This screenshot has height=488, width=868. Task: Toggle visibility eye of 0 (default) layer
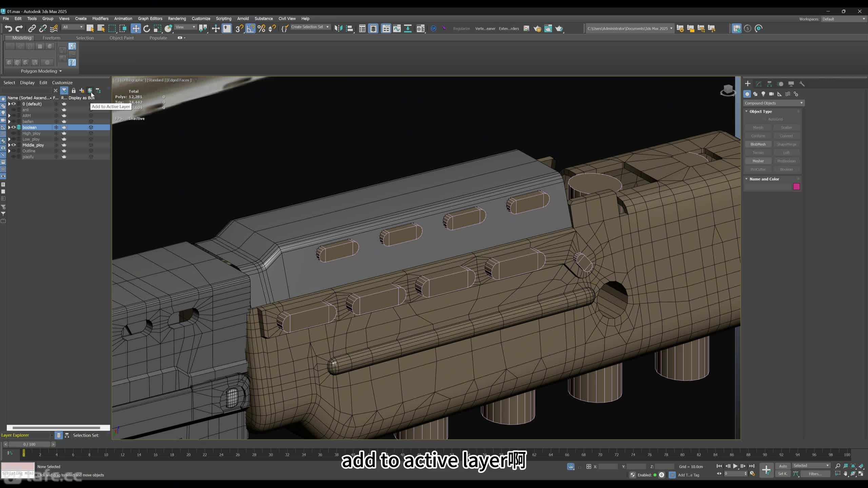tap(14, 104)
